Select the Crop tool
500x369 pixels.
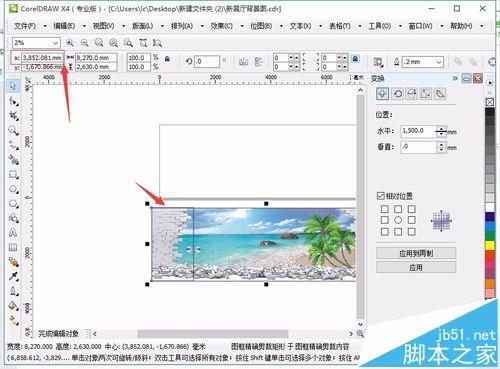pos(13,115)
